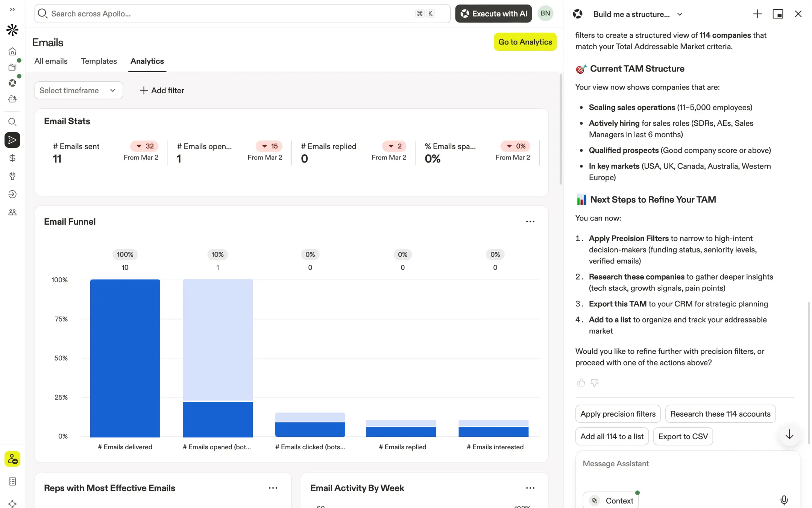Start new chat with plus icon
812x508 pixels.
click(757, 14)
